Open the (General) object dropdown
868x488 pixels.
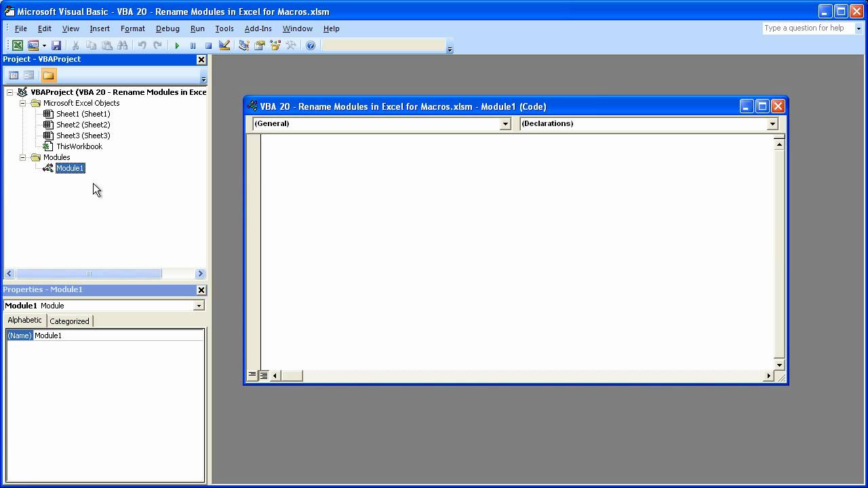point(505,124)
